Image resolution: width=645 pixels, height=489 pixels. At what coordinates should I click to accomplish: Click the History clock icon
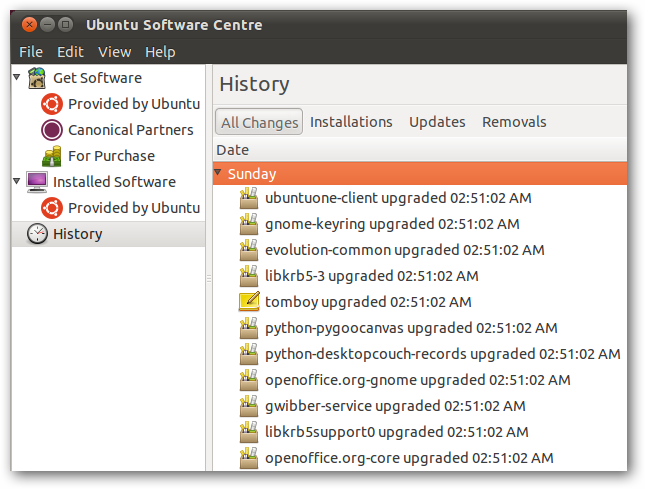[37, 234]
